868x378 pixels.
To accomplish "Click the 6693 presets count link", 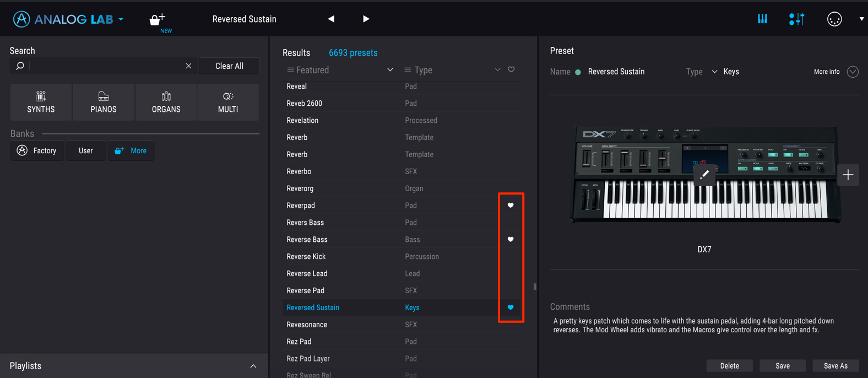I will coord(353,53).
